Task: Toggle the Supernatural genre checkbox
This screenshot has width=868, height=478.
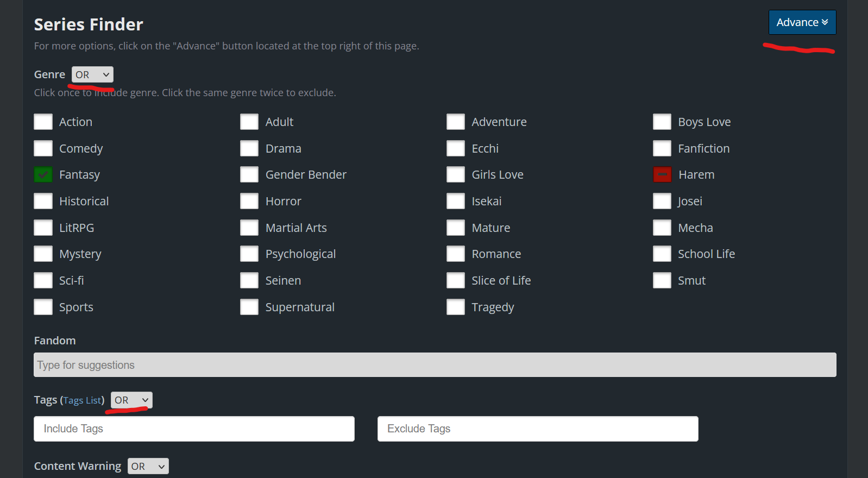Action: tap(249, 307)
